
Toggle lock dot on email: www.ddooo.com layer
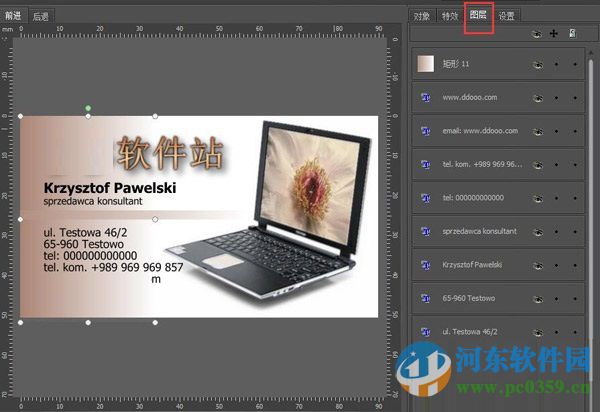coord(575,131)
